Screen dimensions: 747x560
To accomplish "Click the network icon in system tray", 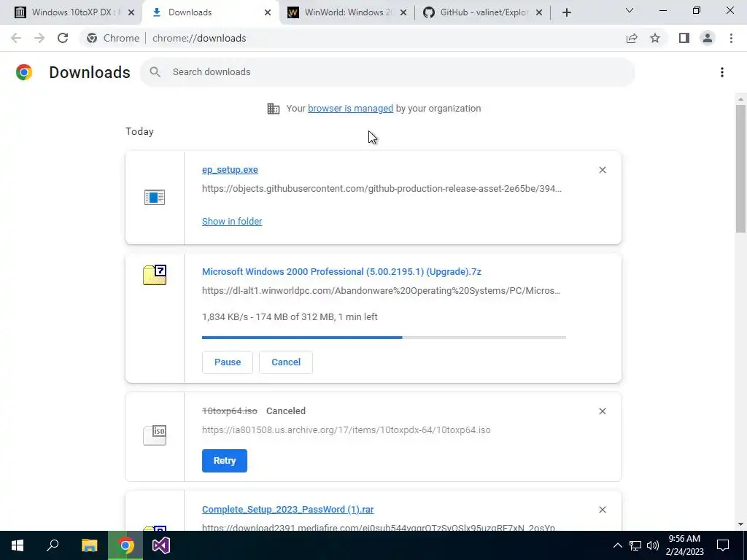I will (x=635, y=545).
